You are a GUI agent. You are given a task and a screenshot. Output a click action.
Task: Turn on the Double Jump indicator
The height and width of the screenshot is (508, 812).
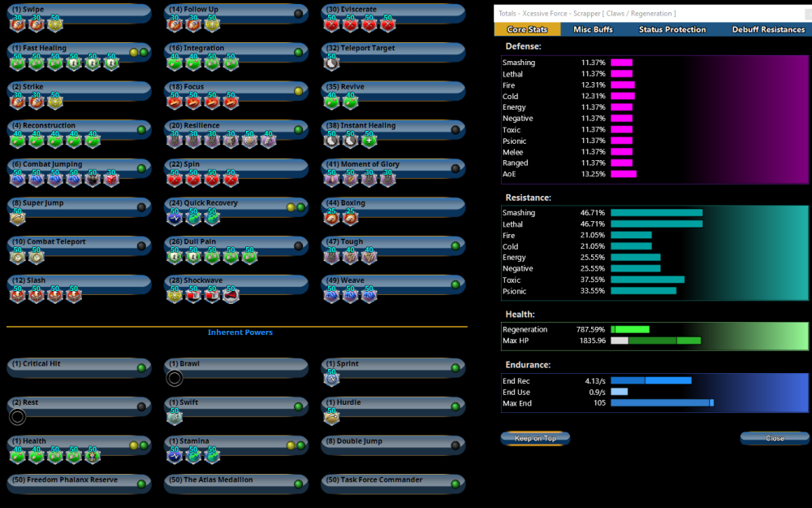pyautogui.click(x=456, y=445)
